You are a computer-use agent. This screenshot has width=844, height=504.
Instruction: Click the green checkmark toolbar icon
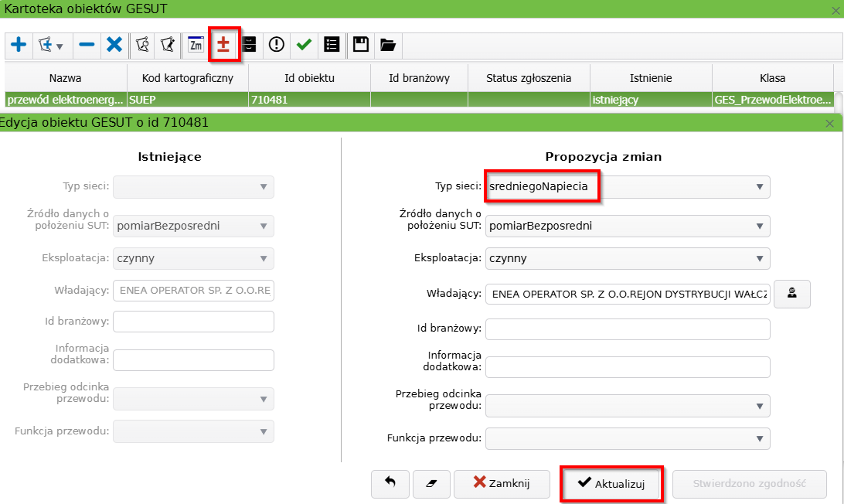pyautogui.click(x=304, y=45)
